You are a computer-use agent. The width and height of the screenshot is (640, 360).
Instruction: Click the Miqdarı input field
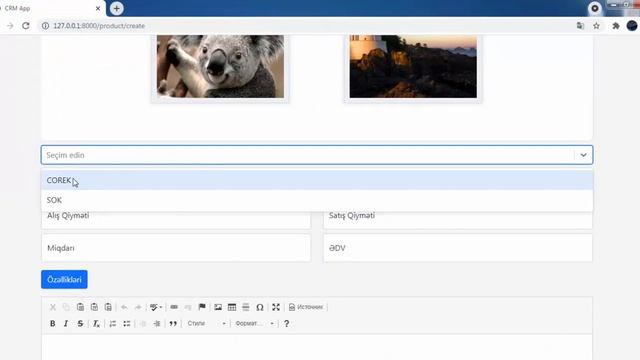[x=176, y=248]
